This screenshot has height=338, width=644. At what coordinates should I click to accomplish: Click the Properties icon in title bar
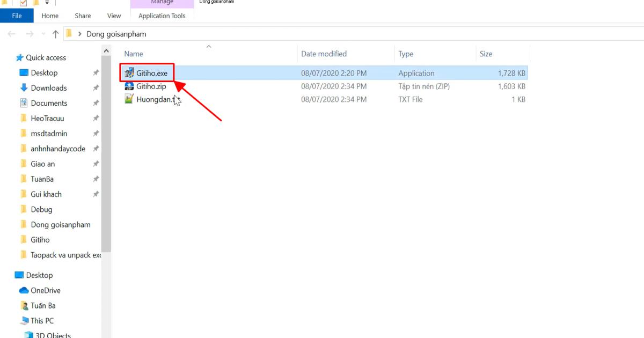tap(23, 3)
